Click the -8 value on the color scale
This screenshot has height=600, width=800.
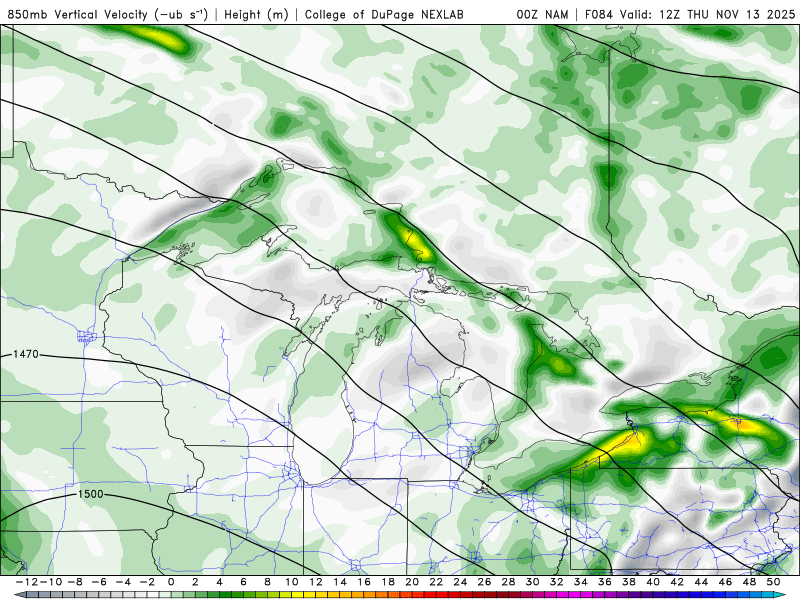(74, 582)
